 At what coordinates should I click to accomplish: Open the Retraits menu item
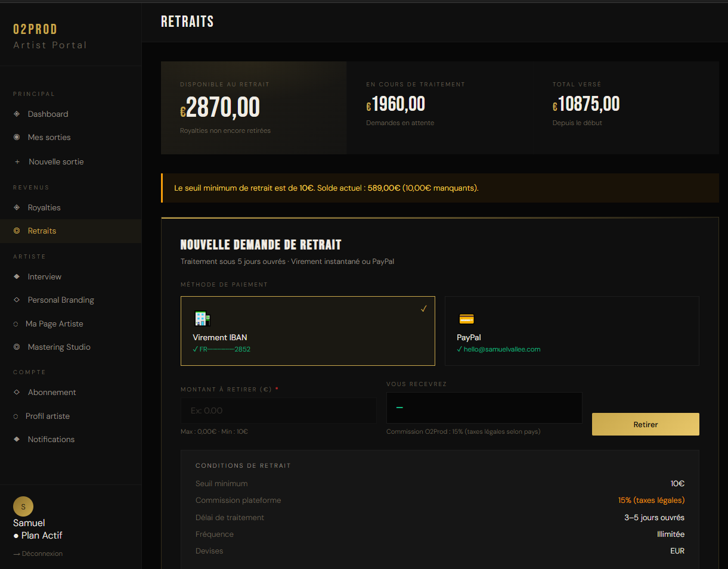[x=70, y=231]
